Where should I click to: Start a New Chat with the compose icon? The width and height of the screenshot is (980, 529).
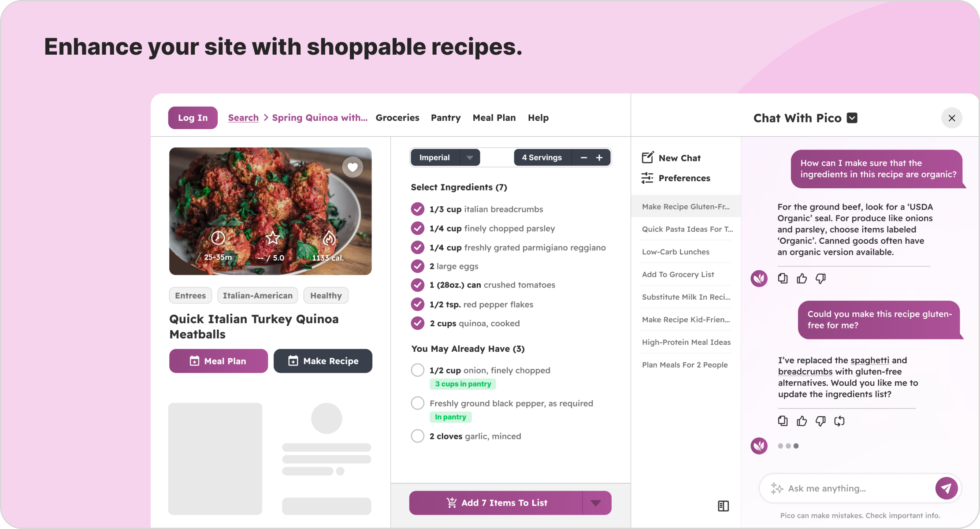pyautogui.click(x=648, y=158)
